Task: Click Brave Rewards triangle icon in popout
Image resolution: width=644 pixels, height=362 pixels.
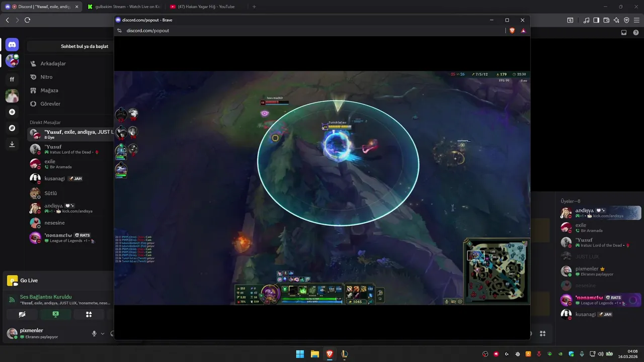Action: [523, 31]
